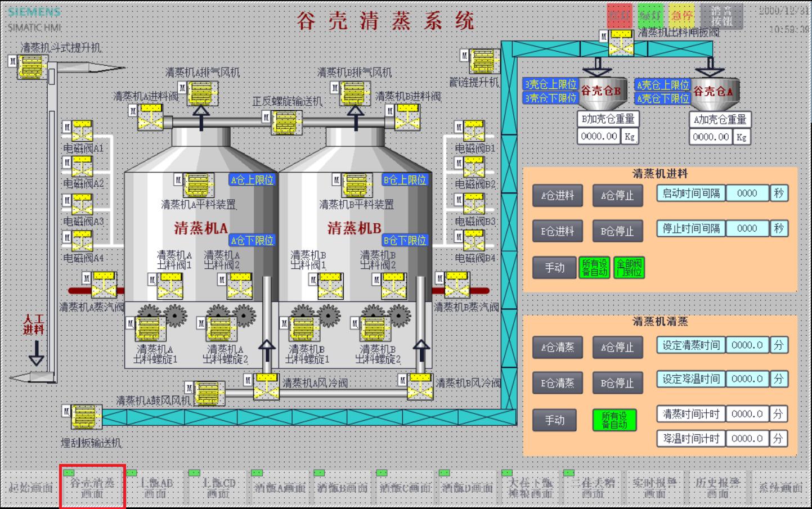Viewport: 812px width, 509px height.
Task: Open the 清蒸机A出料阀1 valve icon
Action: 169,286
